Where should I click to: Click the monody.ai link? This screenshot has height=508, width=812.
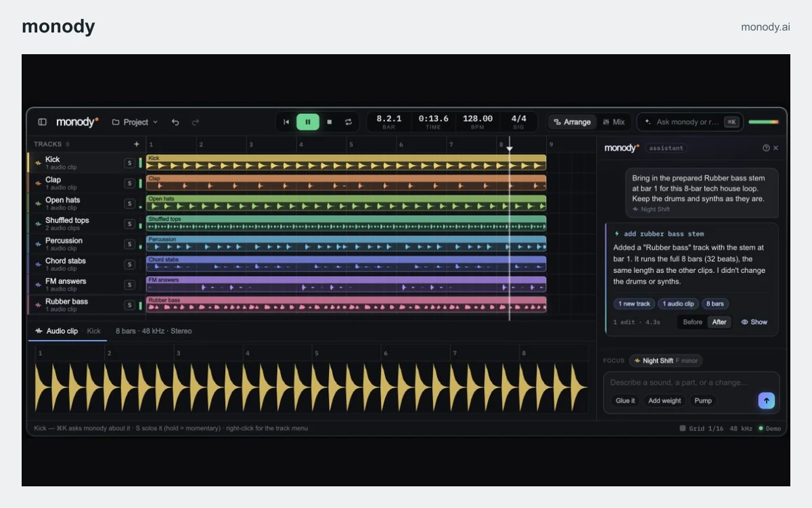pyautogui.click(x=765, y=27)
